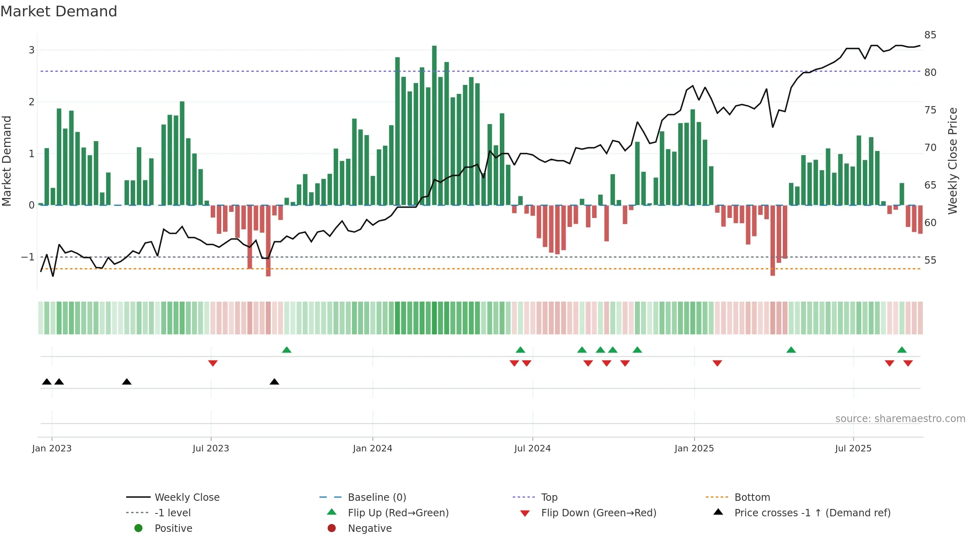Toggle Flip Down (Green→Red) legend entry

pos(588,513)
